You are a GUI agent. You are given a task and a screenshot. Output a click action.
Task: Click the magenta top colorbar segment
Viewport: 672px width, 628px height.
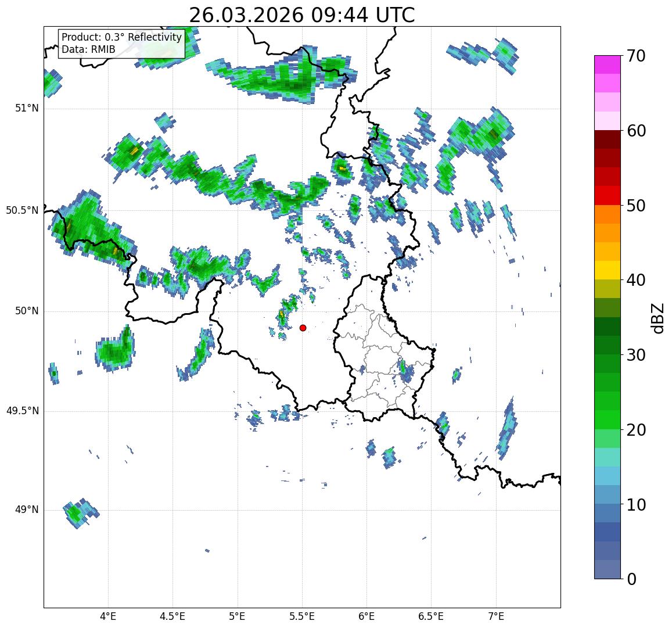pos(608,64)
